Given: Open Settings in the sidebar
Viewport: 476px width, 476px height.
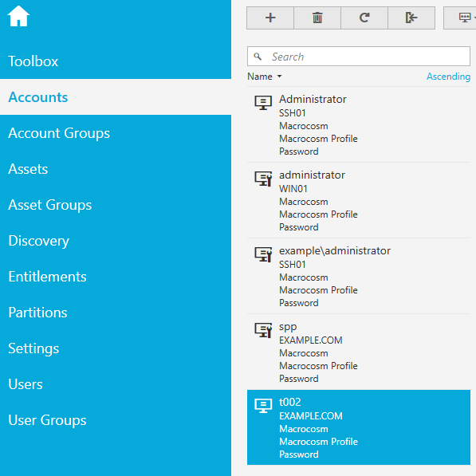Looking at the screenshot, I should [x=33, y=348].
